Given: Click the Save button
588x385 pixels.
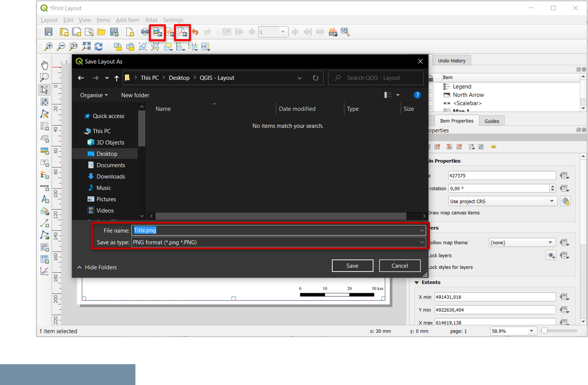Looking at the screenshot, I should pyautogui.click(x=352, y=266).
